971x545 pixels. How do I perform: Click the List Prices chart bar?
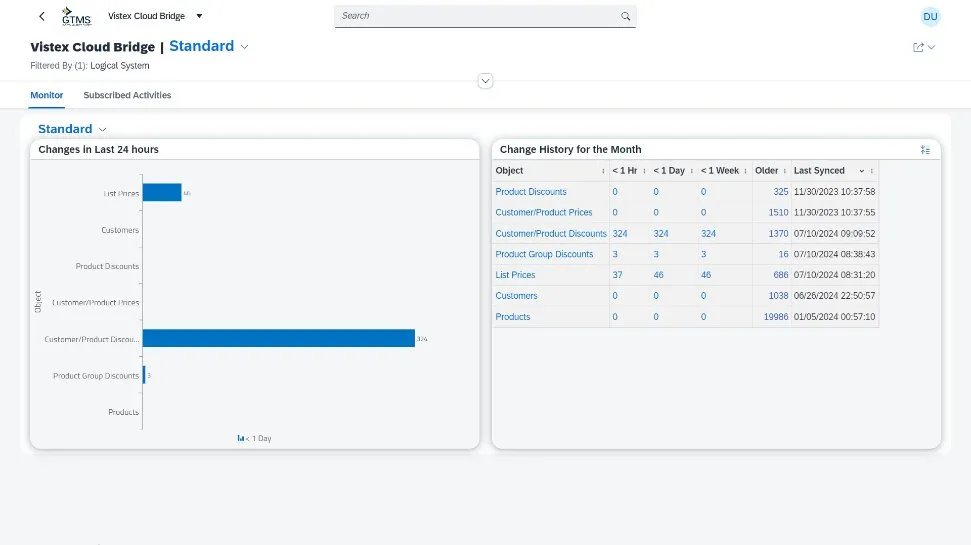click(x=161, y=192)
